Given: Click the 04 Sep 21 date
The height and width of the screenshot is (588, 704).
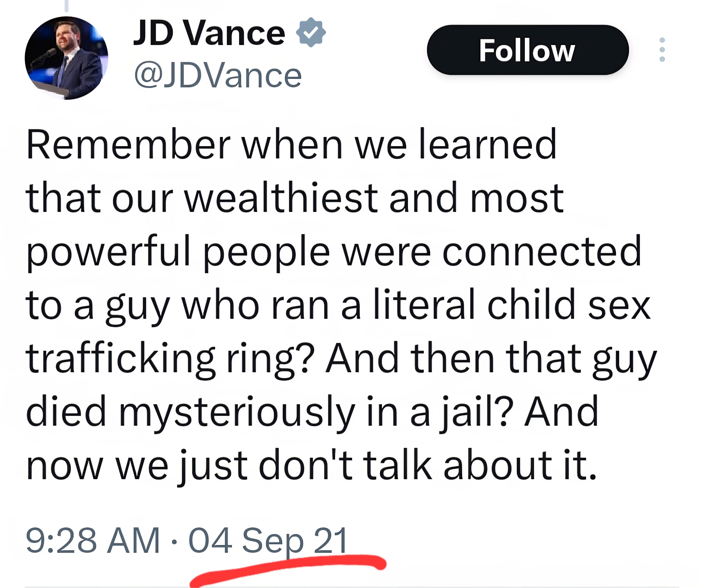Looking at the screenshot, I should click(x=268, y=540).
